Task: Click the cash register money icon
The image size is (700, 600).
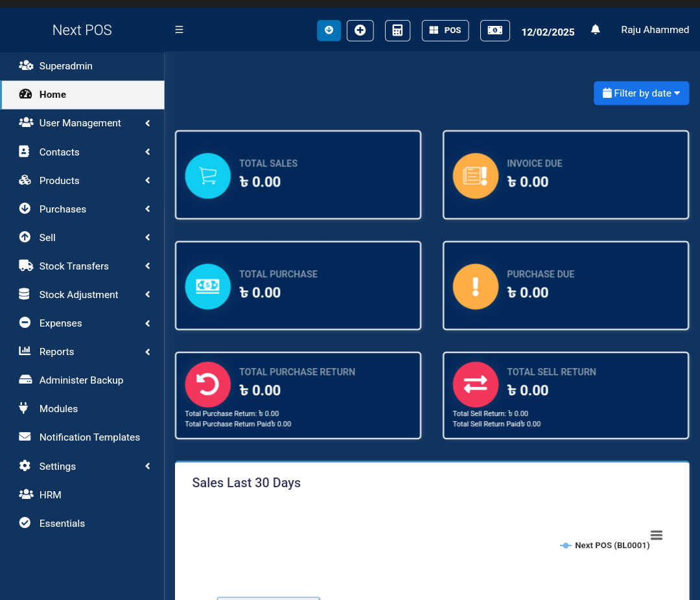Action: click(x=495, y=30)
